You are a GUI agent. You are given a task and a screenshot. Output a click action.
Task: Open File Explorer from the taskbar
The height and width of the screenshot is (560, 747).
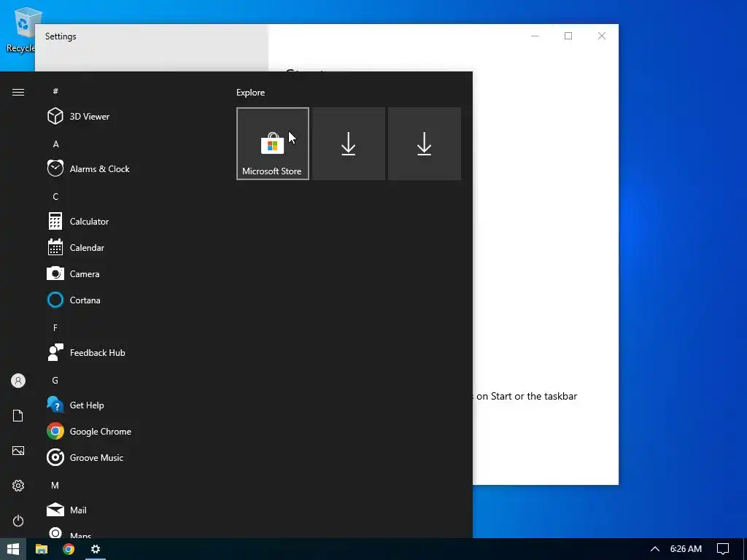42,549
